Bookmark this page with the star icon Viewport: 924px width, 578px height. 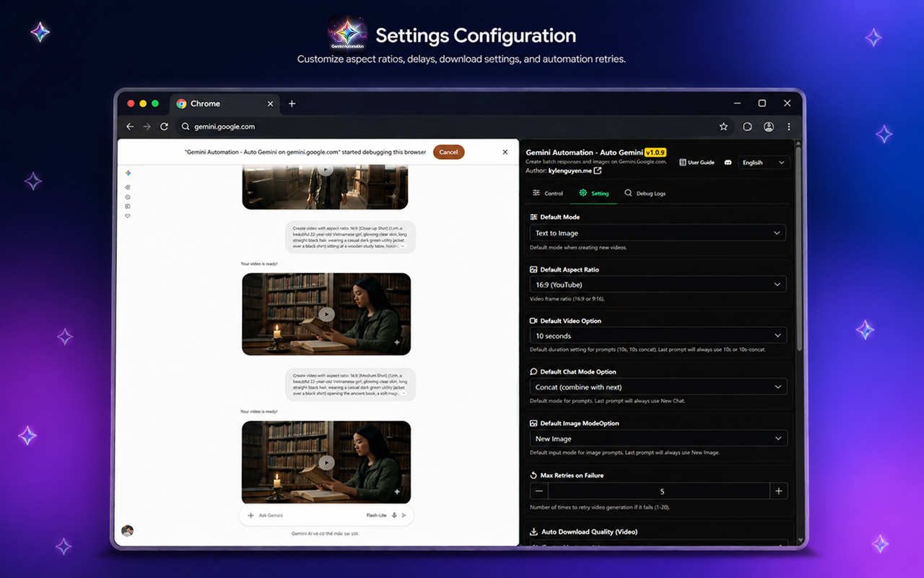tap(723, 126)
